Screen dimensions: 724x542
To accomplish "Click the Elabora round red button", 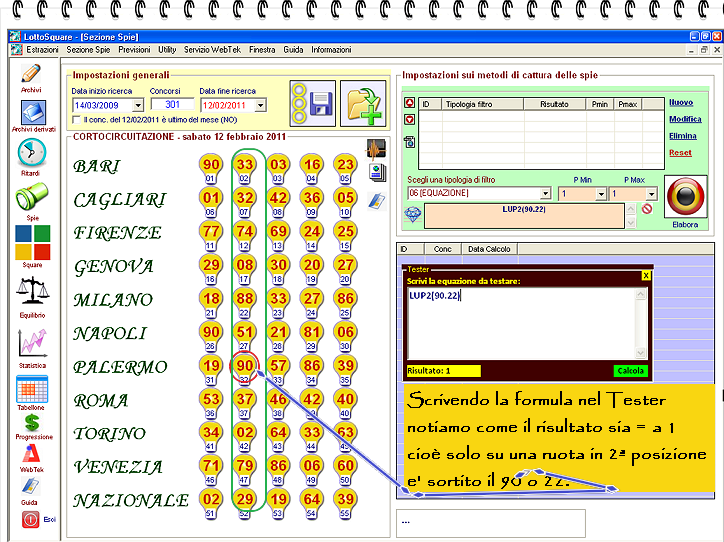I will pos(685,197).
